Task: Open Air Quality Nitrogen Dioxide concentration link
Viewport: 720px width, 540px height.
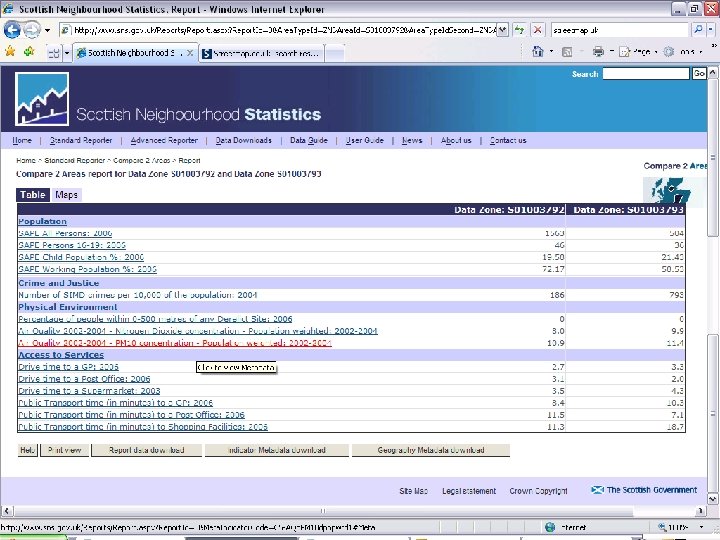Action: coord(198,331)
